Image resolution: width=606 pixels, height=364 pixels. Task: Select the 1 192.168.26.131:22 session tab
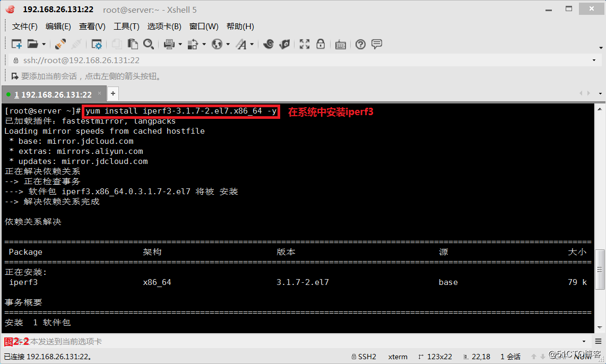[53, 94]
